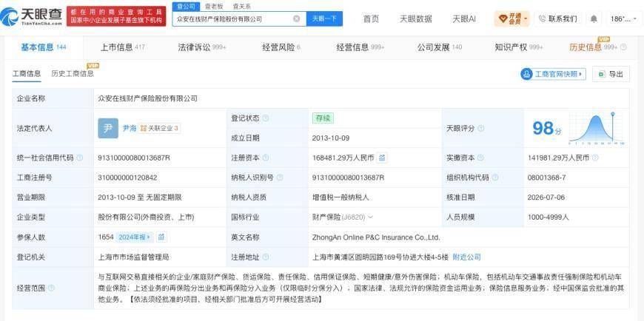Open notifications via the bell icon
This screenshot has height=321, width=644.
594,19
